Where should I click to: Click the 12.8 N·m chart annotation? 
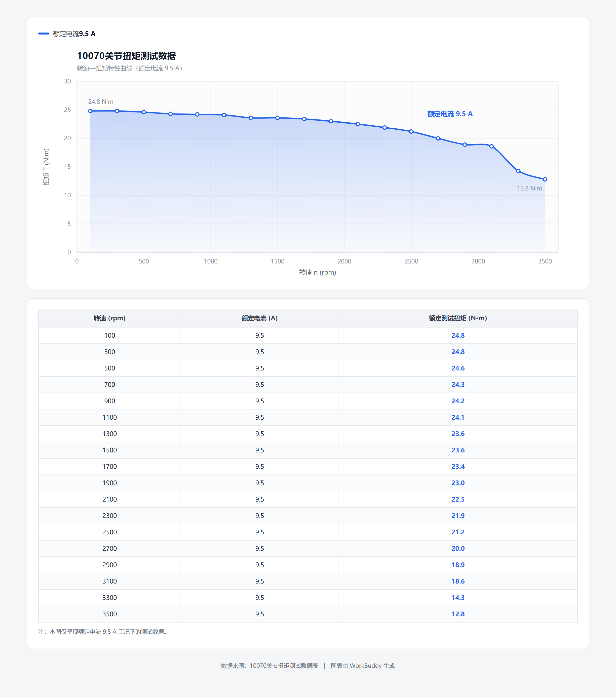click(x=529, y=188)
